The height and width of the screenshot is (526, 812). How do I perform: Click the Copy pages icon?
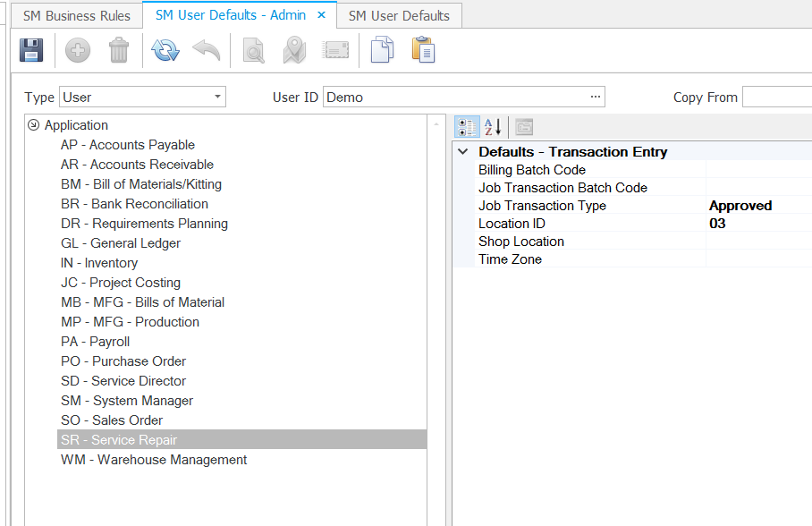pos(382,51)
